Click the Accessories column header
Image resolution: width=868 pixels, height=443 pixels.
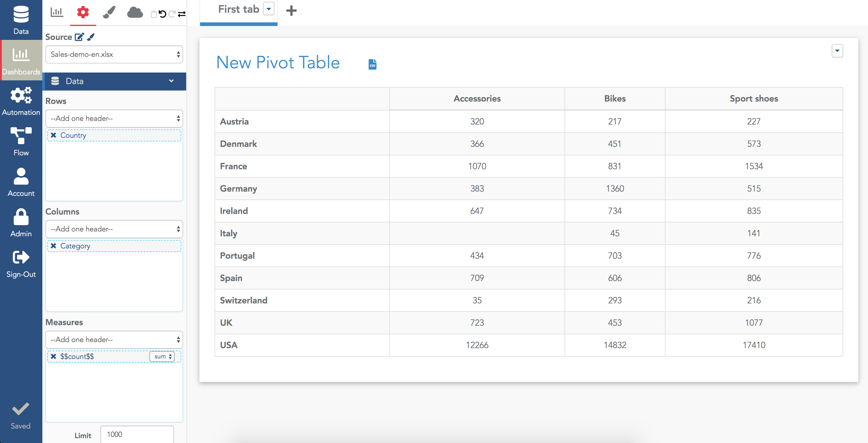click(x=477, y=99)
